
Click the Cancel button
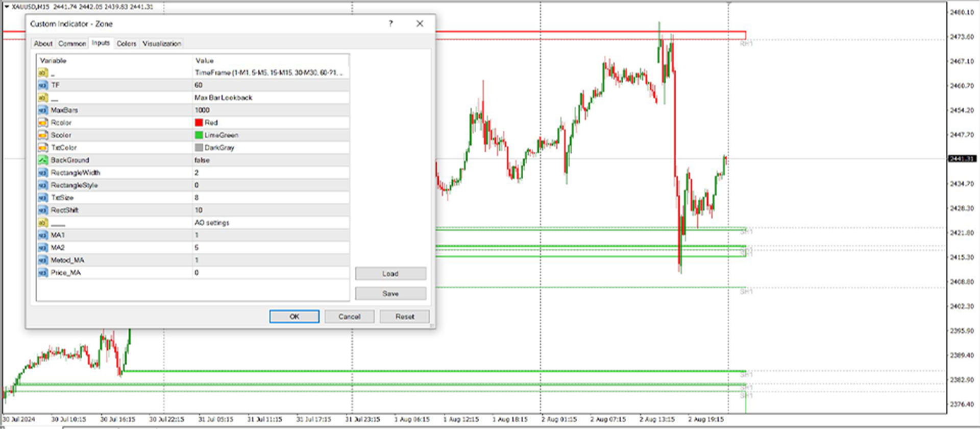(x=350, y=317)
